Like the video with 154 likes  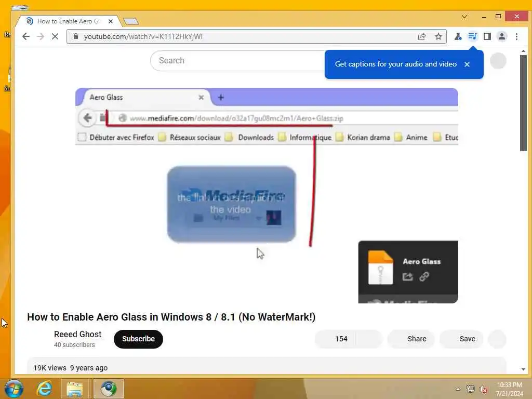(336, 339)
